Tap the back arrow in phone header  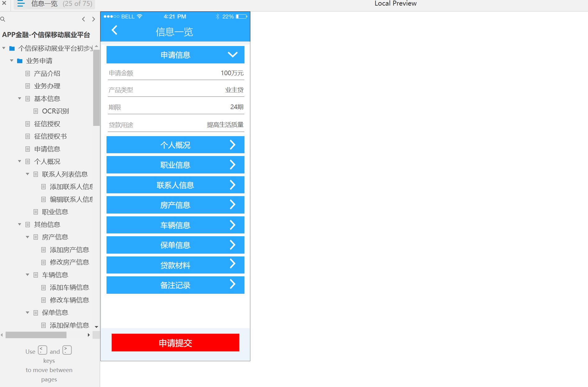pos(114,30)
